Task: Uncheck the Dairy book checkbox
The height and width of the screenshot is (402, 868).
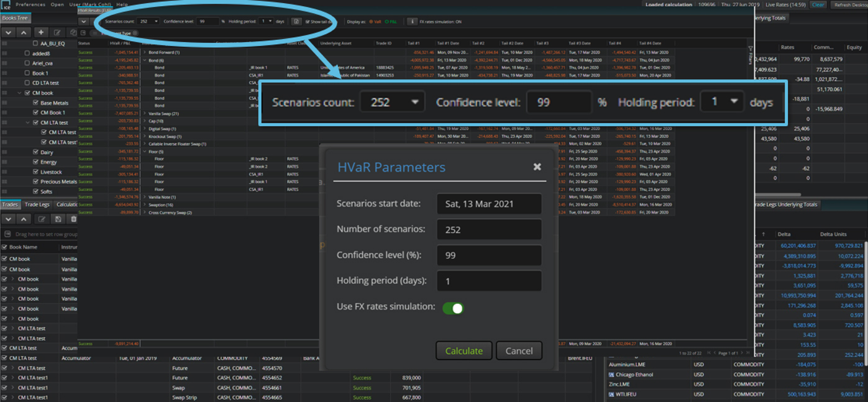Action: point(35,152)
